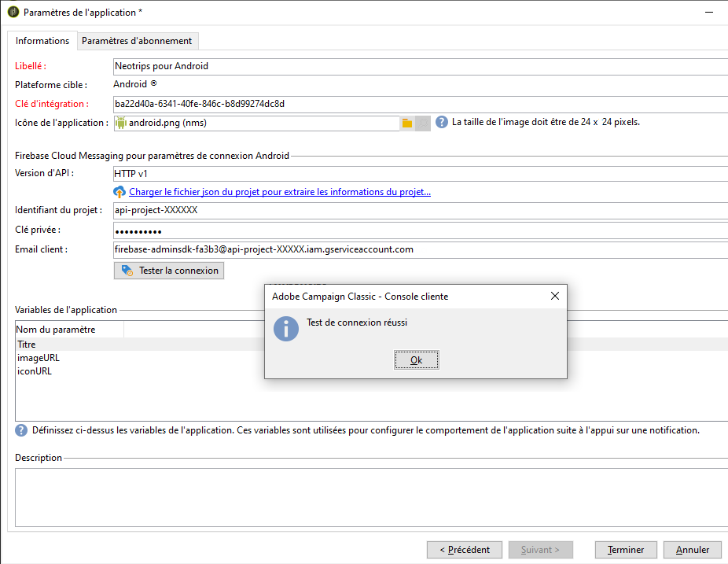Click Ok in the connection test dialog
The image size is (728, 564).
coord(417,360)
